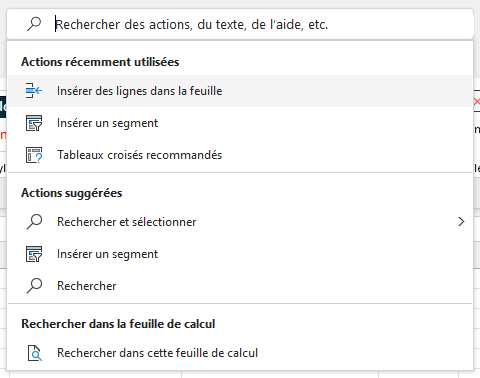Viewport: 480px width, 378px height.
Task: Focus the "Rechercher des actions, du texte" search field
Action: click(240, 24)
